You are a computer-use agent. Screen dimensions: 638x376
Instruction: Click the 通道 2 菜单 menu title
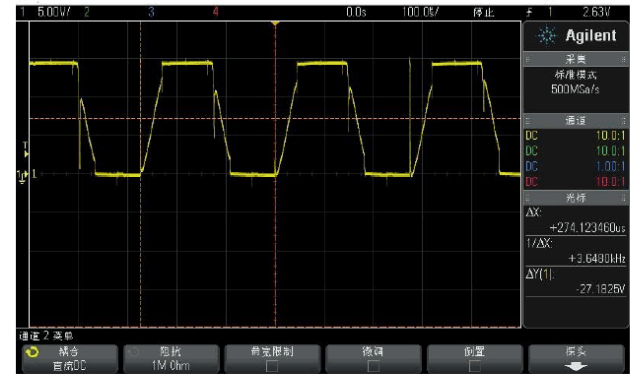click(x=46, y=336)
